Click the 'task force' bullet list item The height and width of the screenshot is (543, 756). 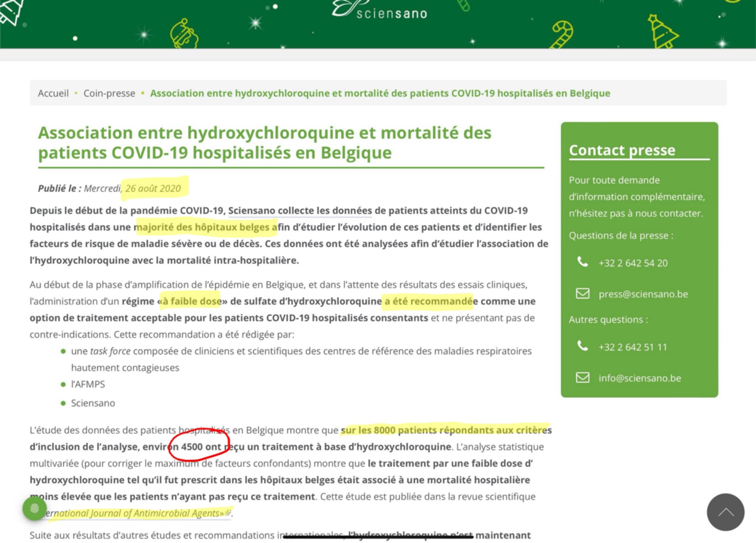pyautogui.click(x=301, y=359)
